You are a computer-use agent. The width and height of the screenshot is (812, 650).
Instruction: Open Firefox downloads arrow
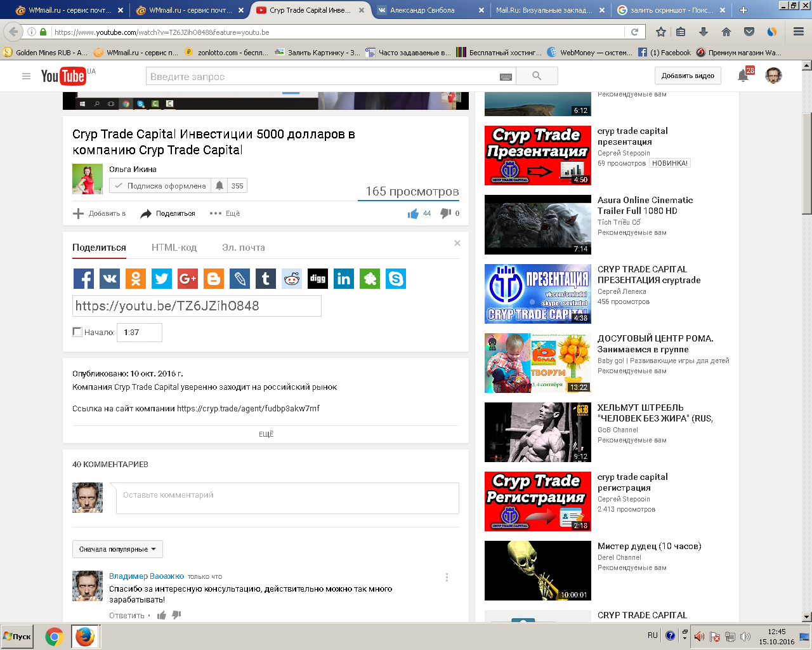coord(703,32)
